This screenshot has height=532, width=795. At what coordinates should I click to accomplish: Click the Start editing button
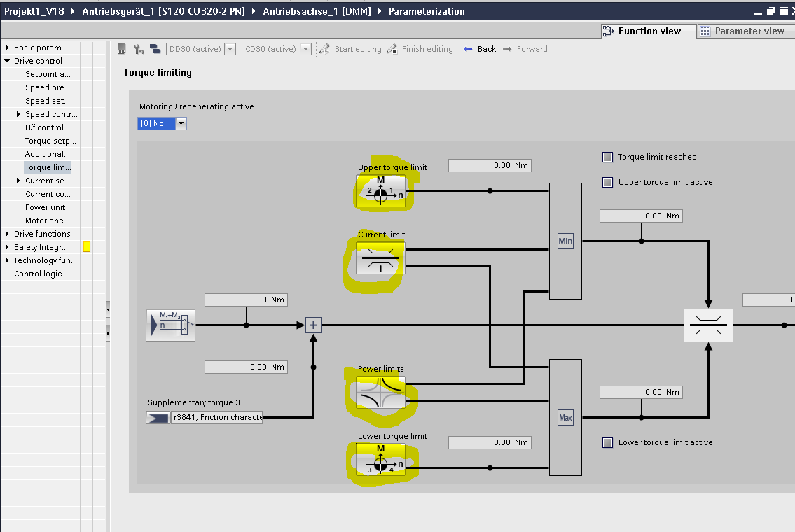pos(350,49)
